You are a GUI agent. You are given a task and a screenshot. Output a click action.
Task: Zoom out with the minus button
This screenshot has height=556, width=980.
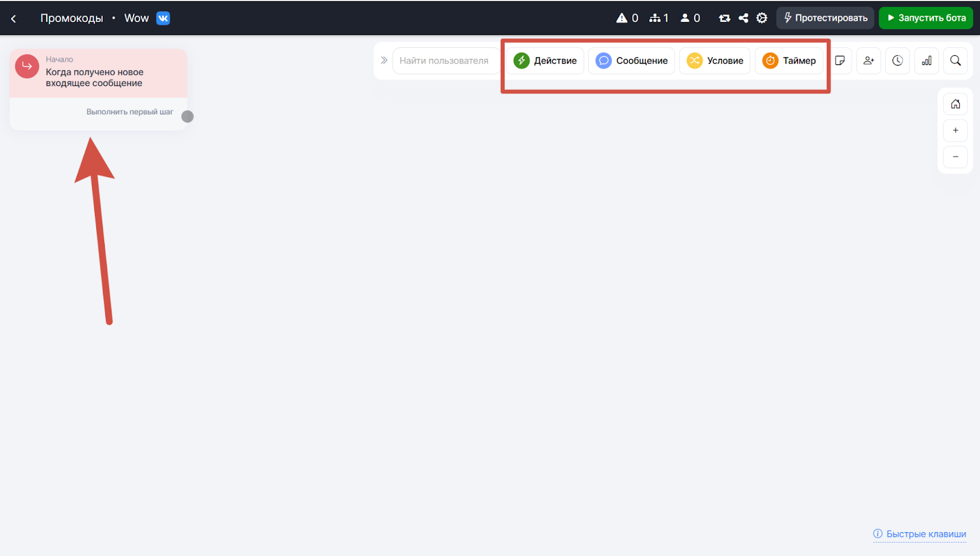pyautogui.click(x=956, y=157)
